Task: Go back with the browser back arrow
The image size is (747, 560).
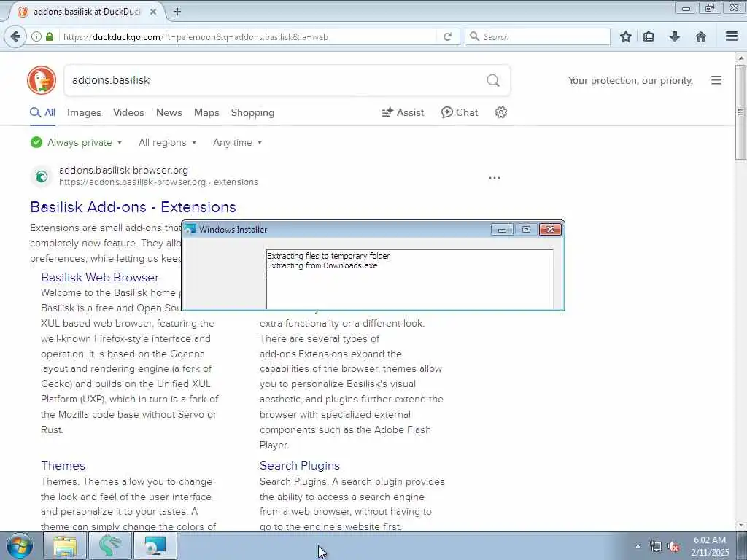Action: click(15, 36)
